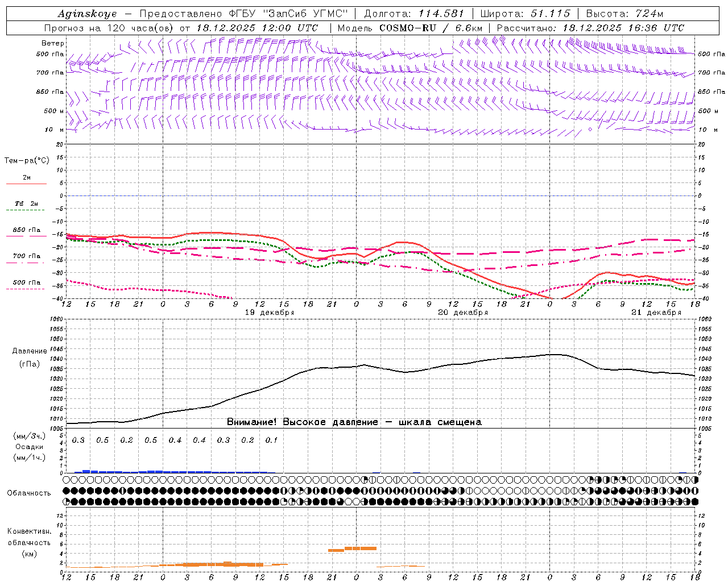
Task: Click the "Осадки" precipitation label
Action: click(29, 447)
